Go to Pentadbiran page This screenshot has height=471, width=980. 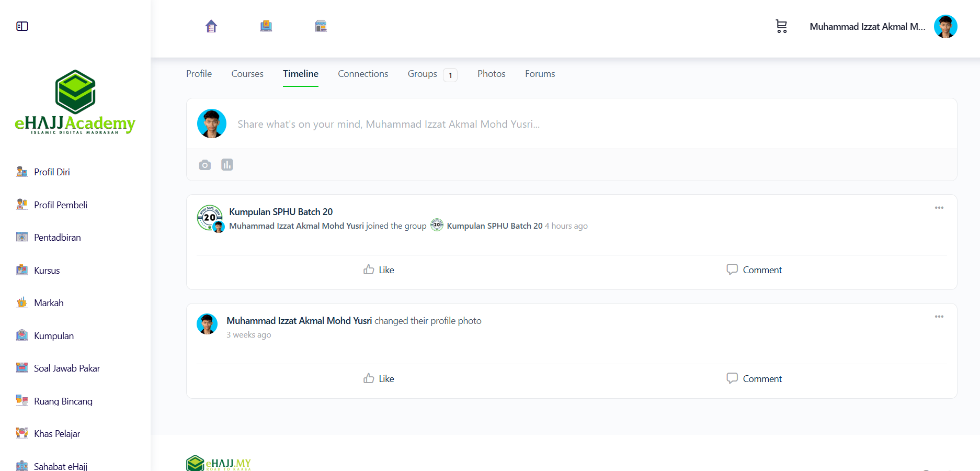pyautogui.click(x=58, y=238)
